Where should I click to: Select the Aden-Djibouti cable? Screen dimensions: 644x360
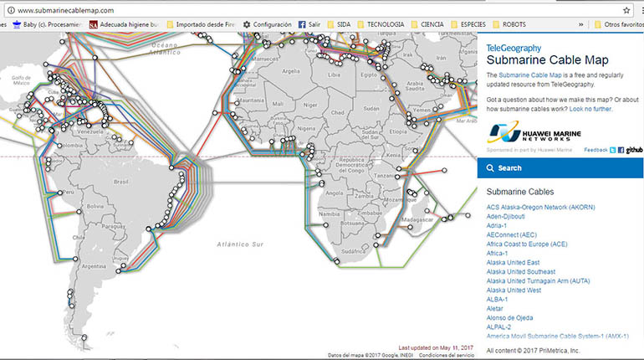click(506, 216)
